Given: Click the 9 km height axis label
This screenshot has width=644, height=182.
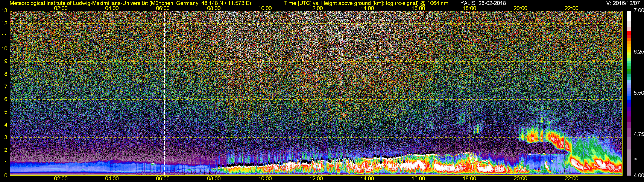Looking at the screenshot, I should pyautogui.click(x=6, y=61).
